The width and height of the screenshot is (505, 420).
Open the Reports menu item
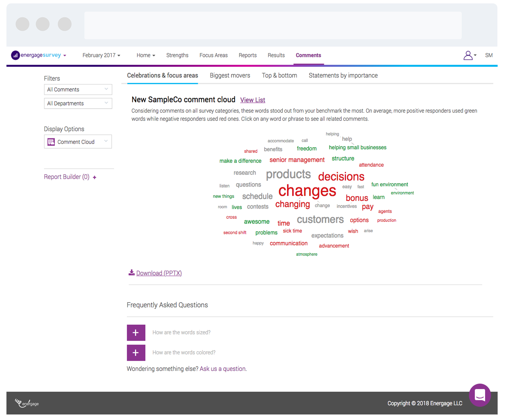click(x=247, y=55)
